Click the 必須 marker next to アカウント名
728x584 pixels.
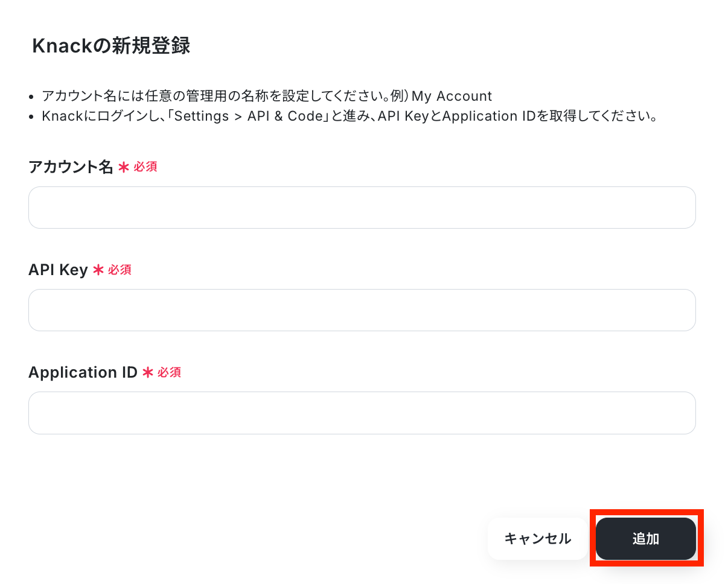(x=145, y=167)
